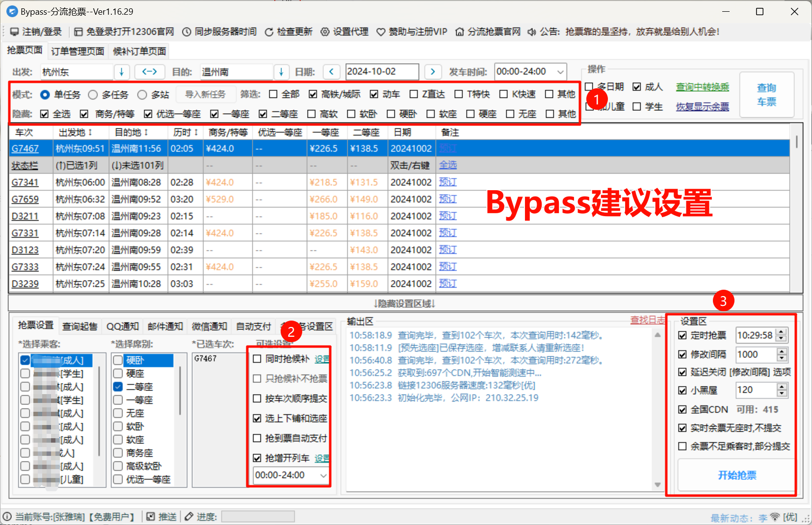Open 邮件通知 settings tab
This screenshot has height=525, width=812.
pos(165,326)
